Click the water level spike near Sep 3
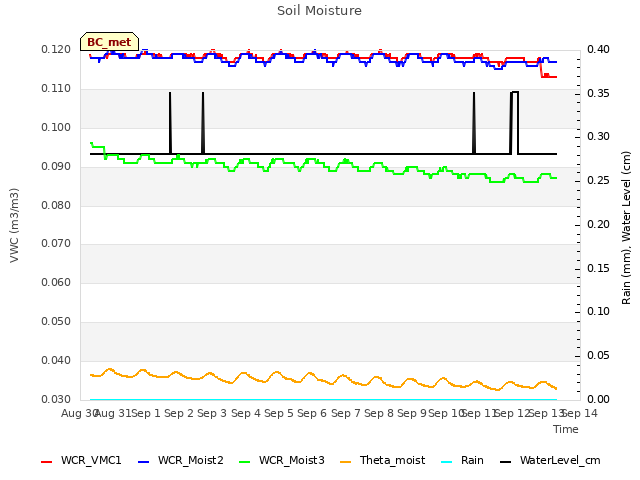Image resolution: width=640 pixels, height=480 pixels. [x=203, y=122]
